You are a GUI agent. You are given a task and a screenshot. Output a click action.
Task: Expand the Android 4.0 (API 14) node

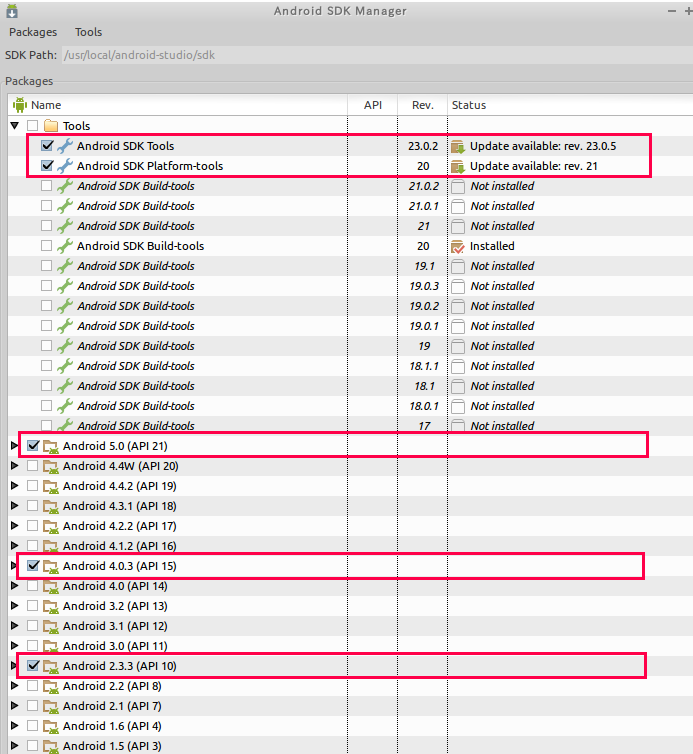tap(14, 586)
